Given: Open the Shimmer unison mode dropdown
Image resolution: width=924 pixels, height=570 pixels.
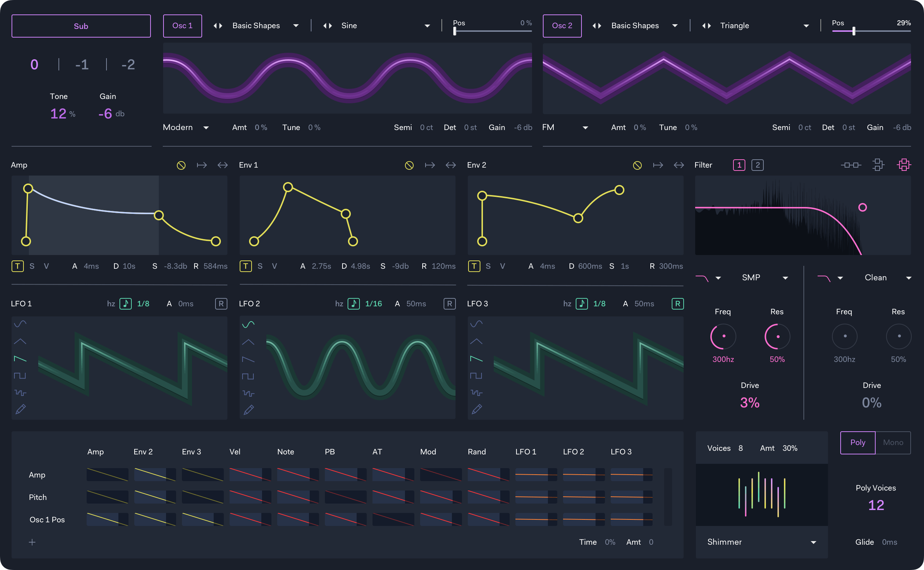Looking at the screenshot, I should tap(813, 542).
